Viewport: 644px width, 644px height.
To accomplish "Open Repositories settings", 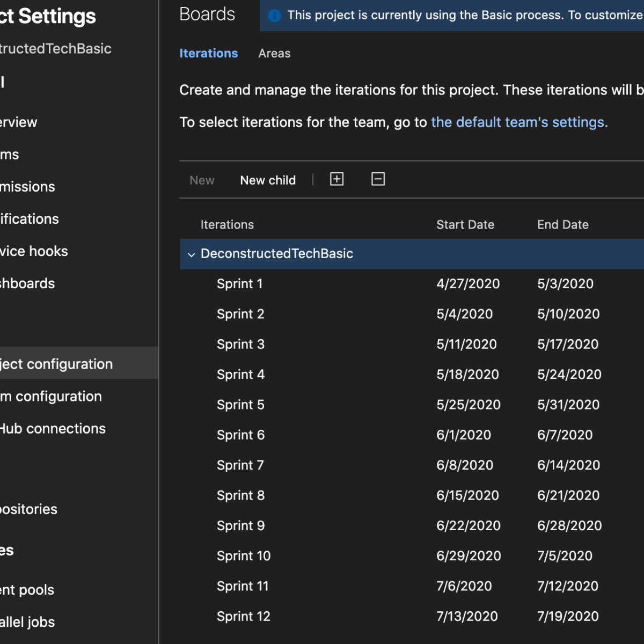I will coord(28,509).
